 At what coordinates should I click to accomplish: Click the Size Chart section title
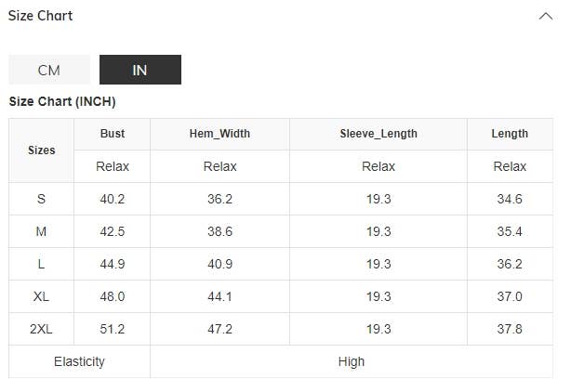click(x=40, y=16)
